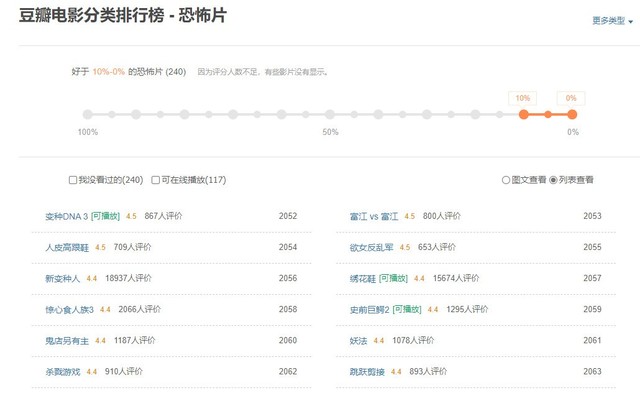Open the 鬼店另有主 movie link

[x=67, y=340]
